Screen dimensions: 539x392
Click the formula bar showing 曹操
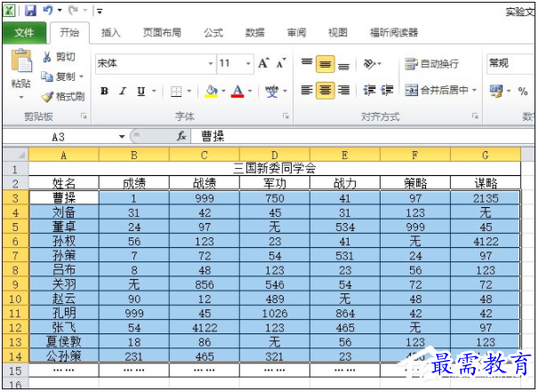363,137
